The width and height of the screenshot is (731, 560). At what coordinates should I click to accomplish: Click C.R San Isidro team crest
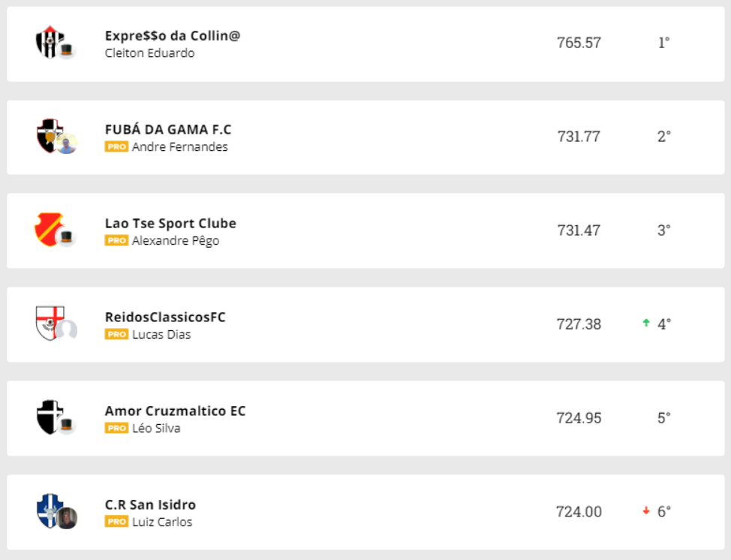tap(50, 510)
